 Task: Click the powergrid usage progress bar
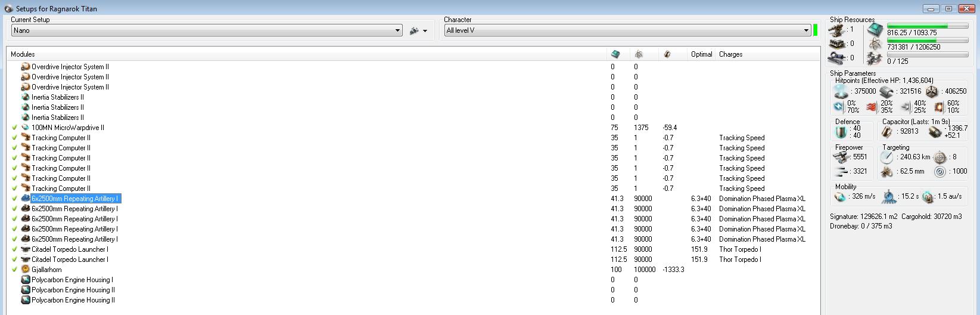(926, 41)
